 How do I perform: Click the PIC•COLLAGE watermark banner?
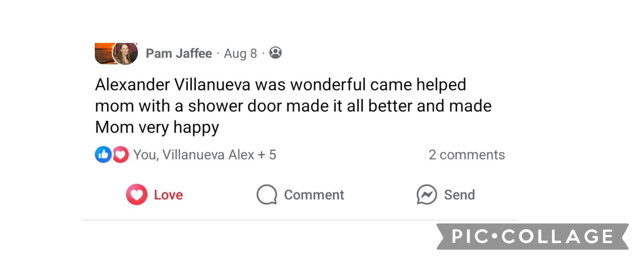[x=532, y=236]
